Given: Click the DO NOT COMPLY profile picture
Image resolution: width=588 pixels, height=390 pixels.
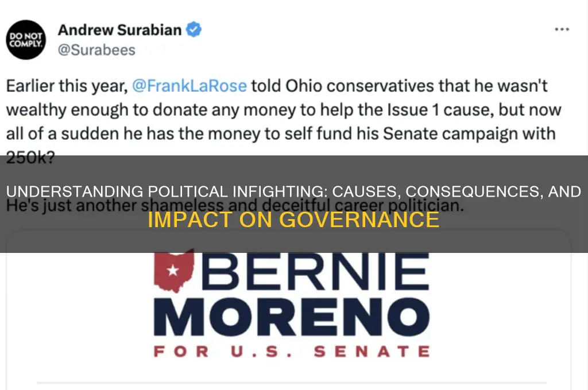Looking at the screenshot, I should click(x=26, y=40).
